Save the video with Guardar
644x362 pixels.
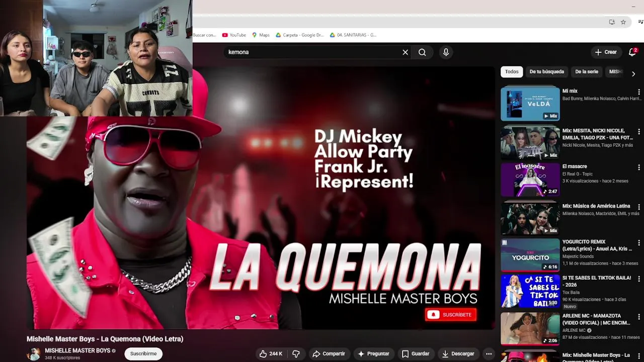tap(416, 354)
